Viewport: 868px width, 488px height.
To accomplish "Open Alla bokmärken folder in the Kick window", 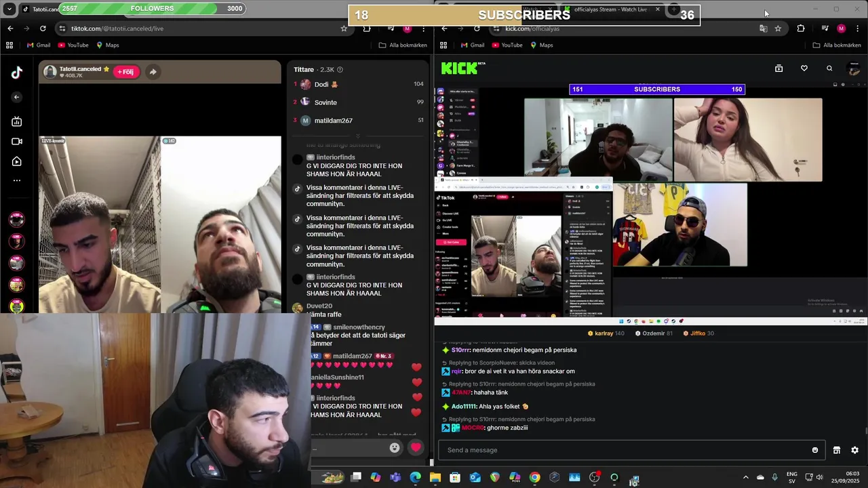I will [837, 45].
